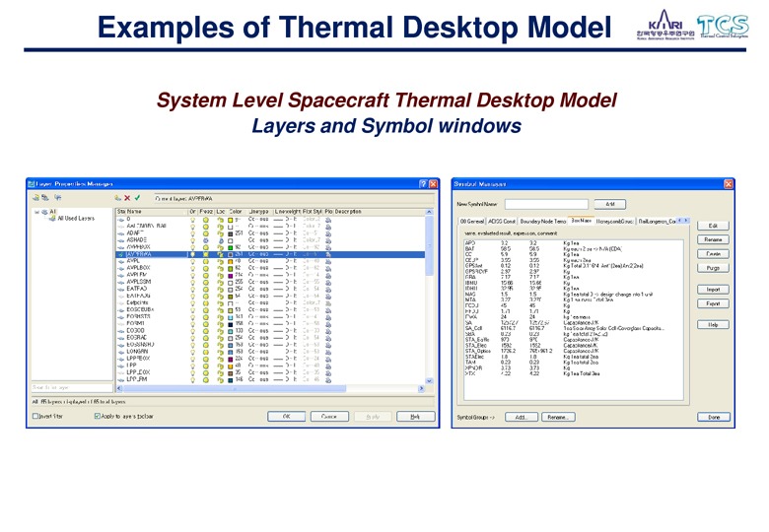Click the lock icon for layer ASHADE
Viewport: 769px width, 532px height.
point(221,240)
